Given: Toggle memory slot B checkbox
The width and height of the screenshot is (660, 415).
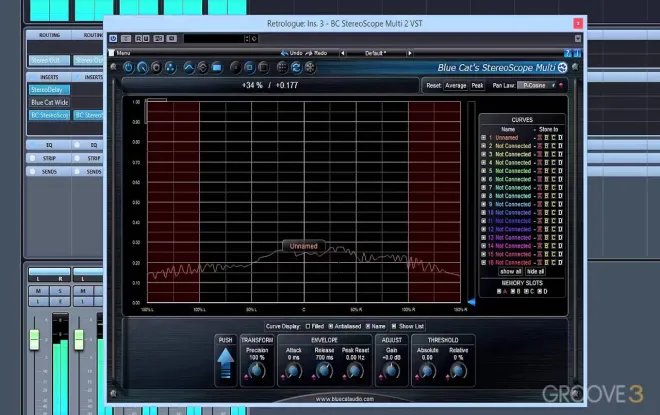Looking at the screenshot, I should point(513,291).
